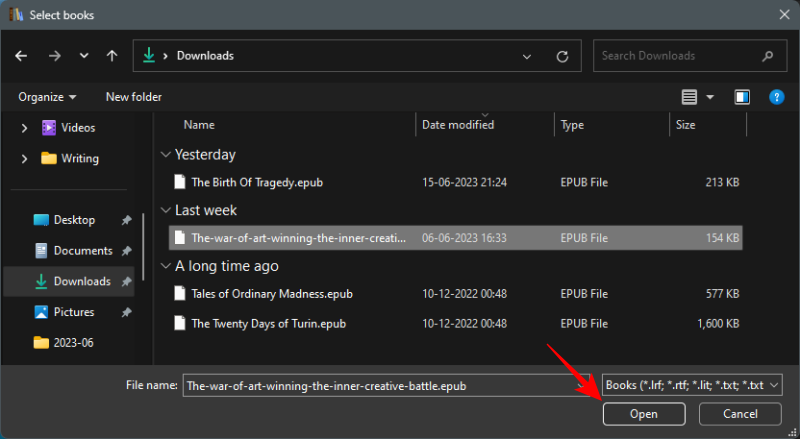800x439 pixels.
Task: Click the Back navigation arrow
Action: tap(21, 56)
